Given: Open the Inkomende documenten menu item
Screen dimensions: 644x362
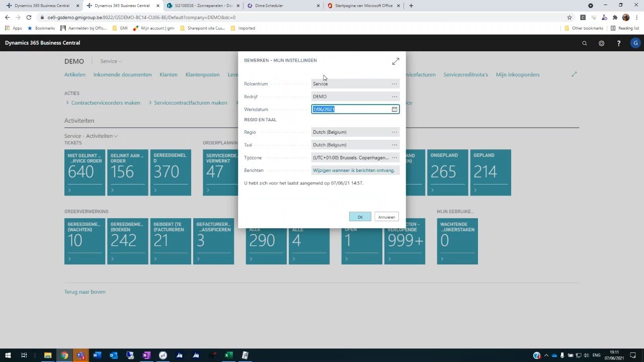Looking at the screenshot, I should click(122, 74).
